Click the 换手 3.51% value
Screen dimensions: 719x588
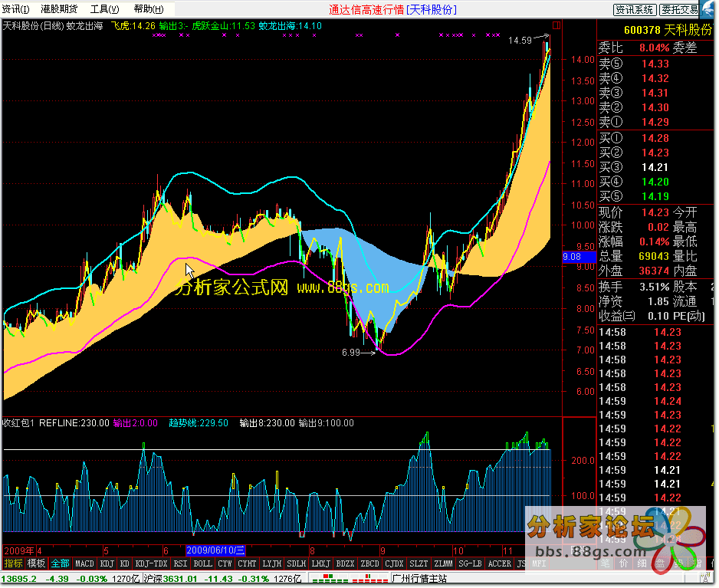point(655,287)
